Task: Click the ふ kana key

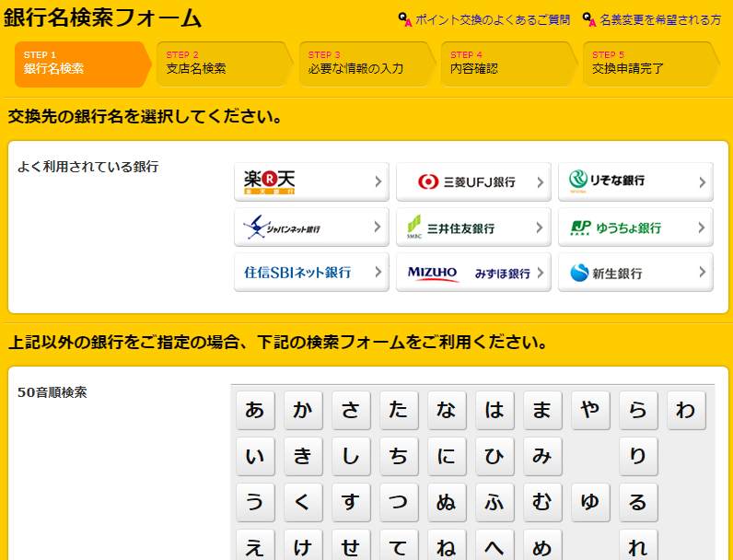Action: (x=494, y=502)
